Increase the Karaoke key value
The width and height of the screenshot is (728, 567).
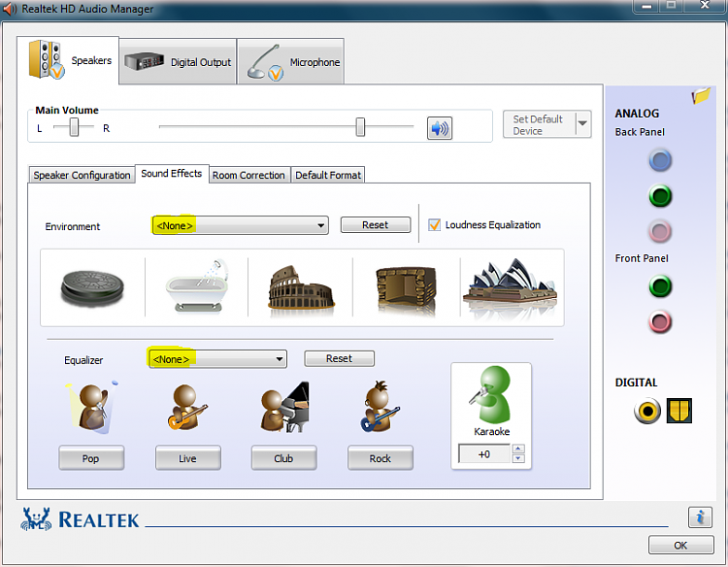point(518,449)
